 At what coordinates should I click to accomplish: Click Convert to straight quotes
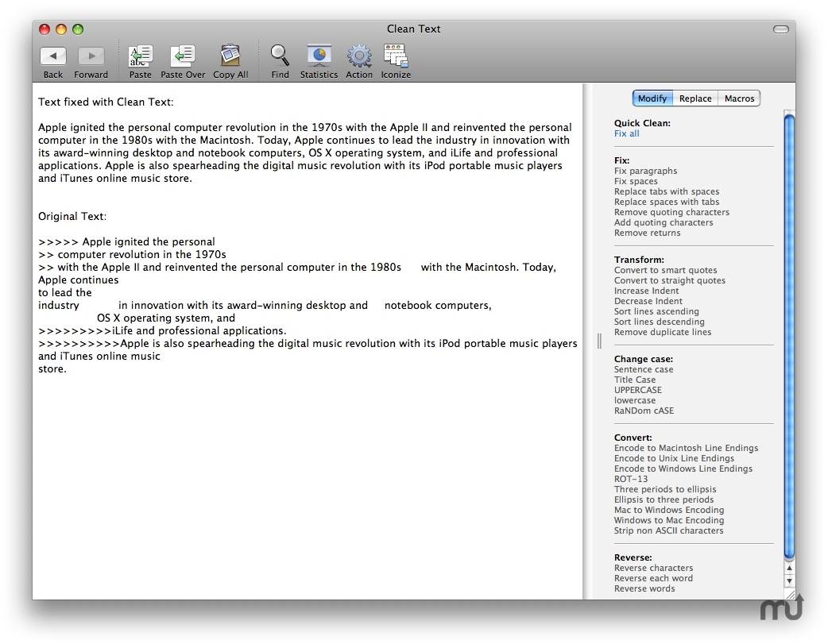(x=670, y=280)
